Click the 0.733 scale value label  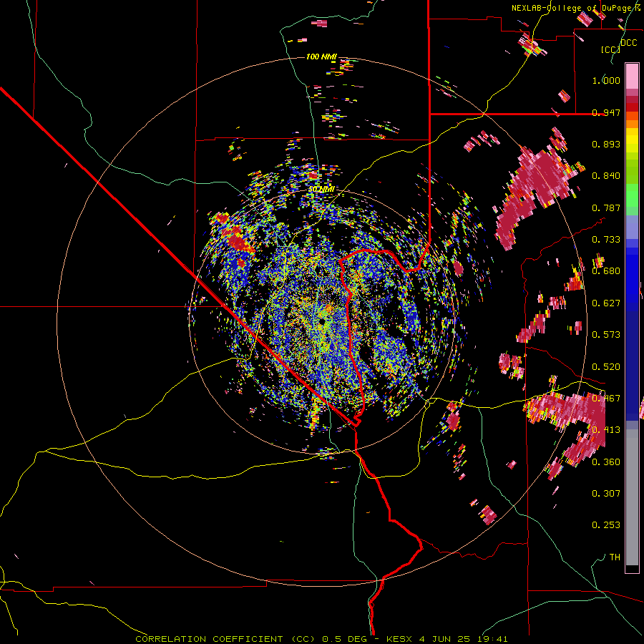(x=606, y=240)
